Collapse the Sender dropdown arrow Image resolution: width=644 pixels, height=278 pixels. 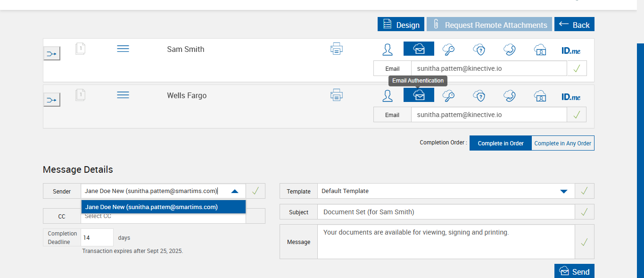click(x=235, y=191)
